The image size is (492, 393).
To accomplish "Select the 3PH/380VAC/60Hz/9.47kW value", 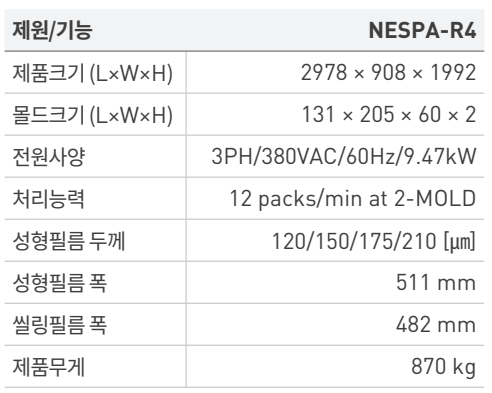I will [x=344, y=157].
